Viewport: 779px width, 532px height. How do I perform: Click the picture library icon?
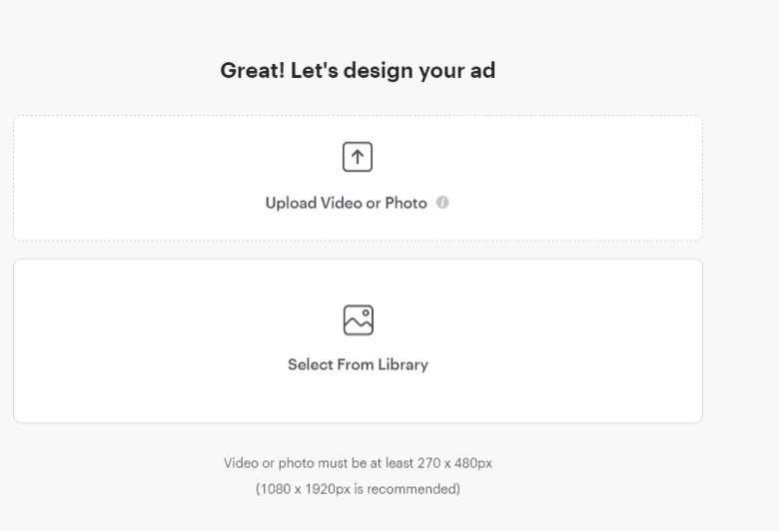359,320
